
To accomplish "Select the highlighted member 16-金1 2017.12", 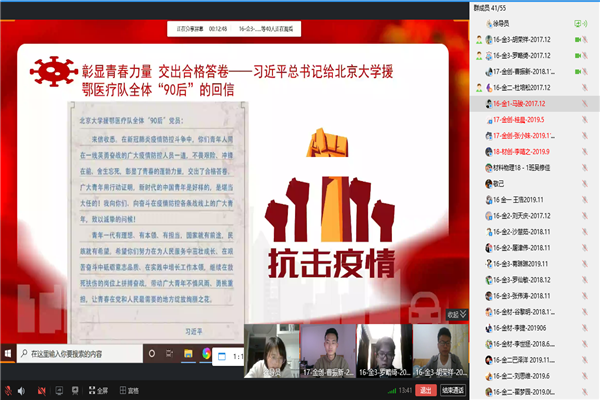I will click(x=535, y=104).
